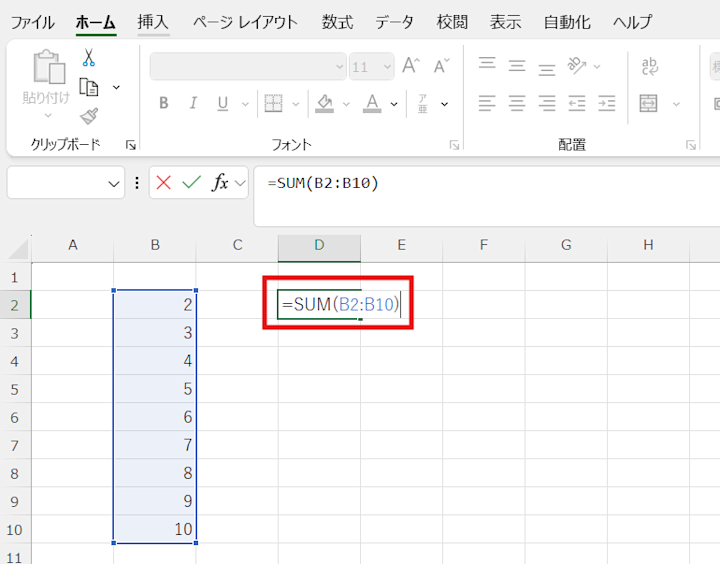Open the Name Box dropdown
This screenshot has height=564, width=720.
pyautogui.click(x=113, y=184)
